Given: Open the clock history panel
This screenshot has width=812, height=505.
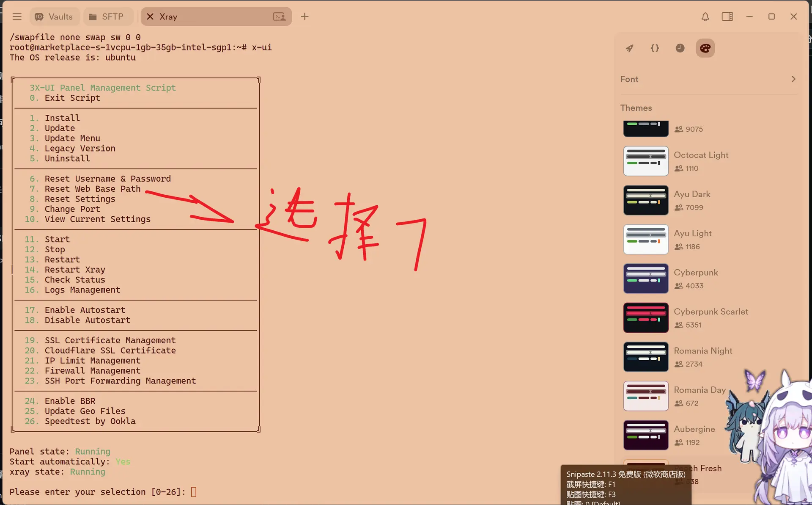Looking at the screenshot, I should [x=680, y=48].
